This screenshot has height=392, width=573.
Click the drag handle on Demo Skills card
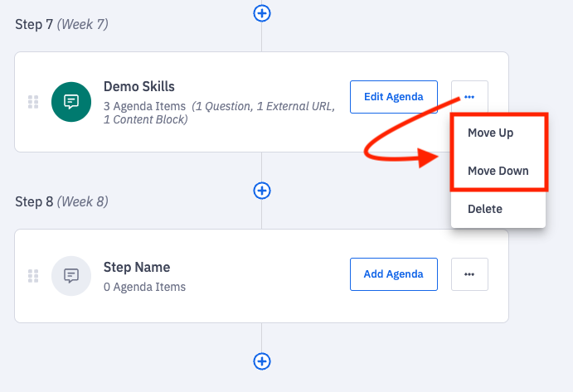(33, 102)
